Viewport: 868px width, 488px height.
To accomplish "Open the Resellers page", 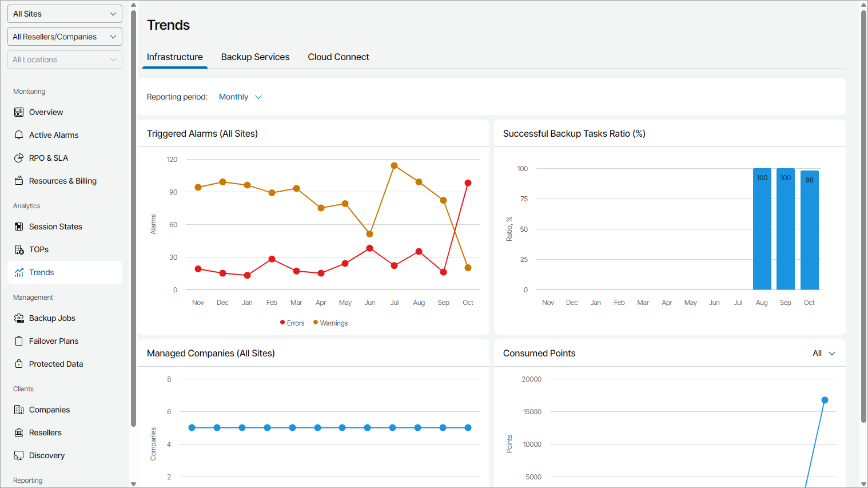I will 45,433.
